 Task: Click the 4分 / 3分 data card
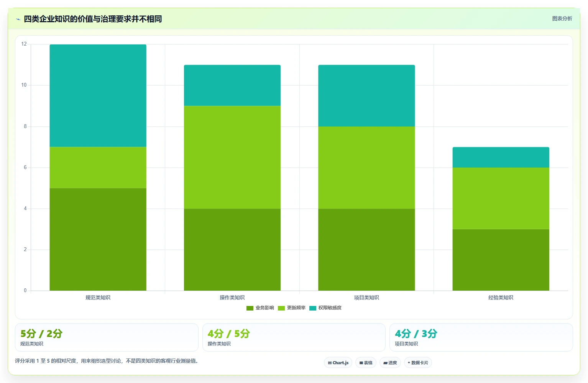[481, 337]
